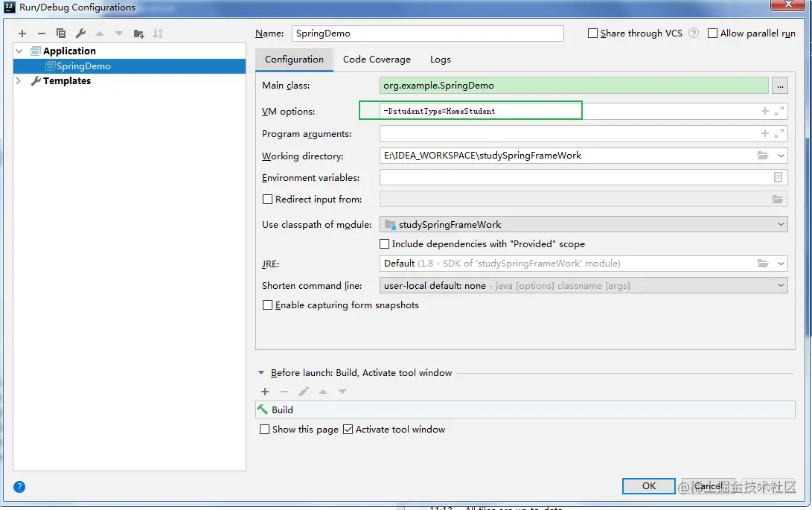Add a Before launch task
Viewport: 812px width, 510px height.
tap(265, 392)
